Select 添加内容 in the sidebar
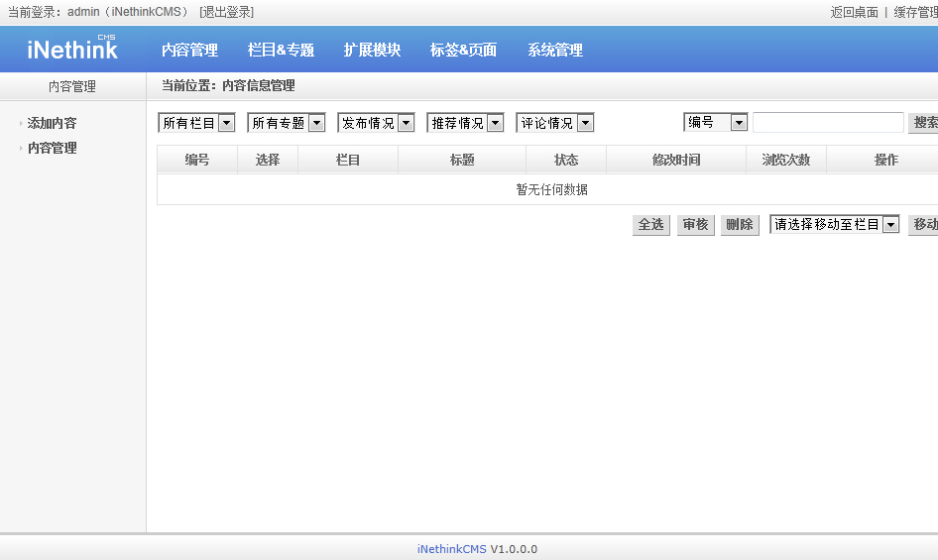The width and height of the screenshot is (938, 560). pyautogui.click(x=52, y=124)
